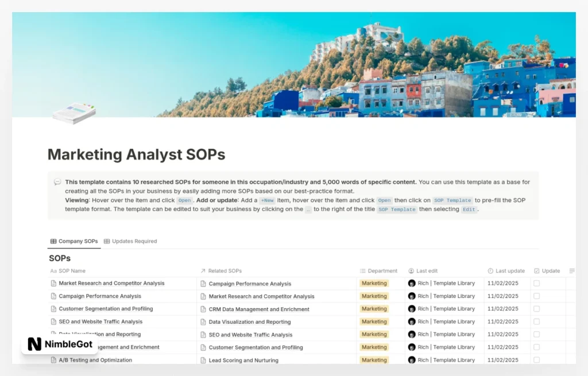Click the SOP Name column header
Screen dimensions: 588x376
(68, 270)
